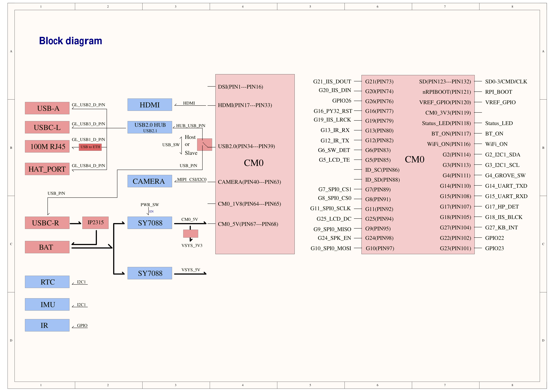Select the blue HDMI block

pos(150,105)
